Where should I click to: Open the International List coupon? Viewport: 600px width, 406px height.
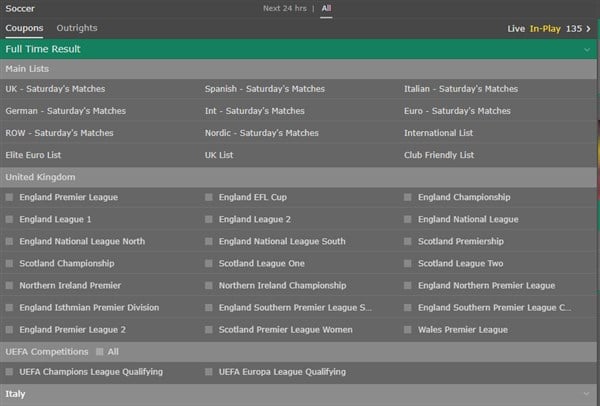[x=439, y=133]
